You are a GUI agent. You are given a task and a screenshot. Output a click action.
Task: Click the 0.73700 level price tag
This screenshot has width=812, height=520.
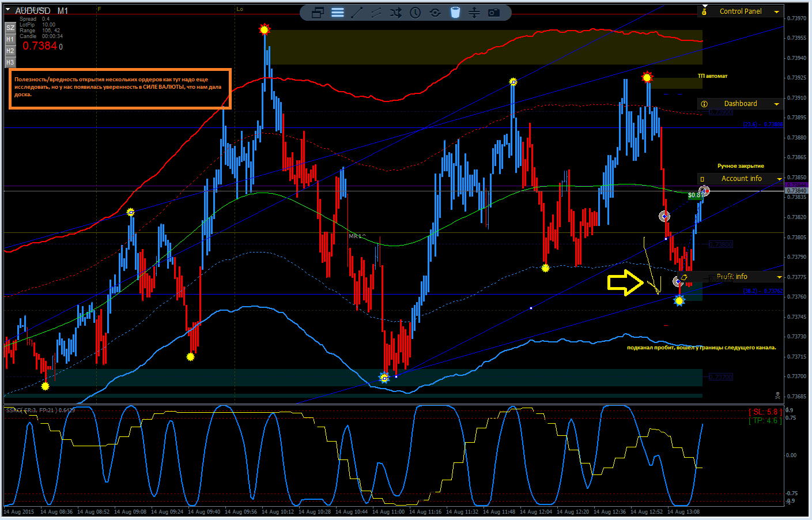[720, 377]
